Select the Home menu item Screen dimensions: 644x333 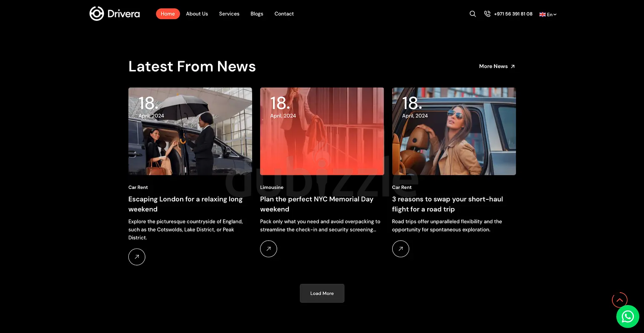click(168, 14)
